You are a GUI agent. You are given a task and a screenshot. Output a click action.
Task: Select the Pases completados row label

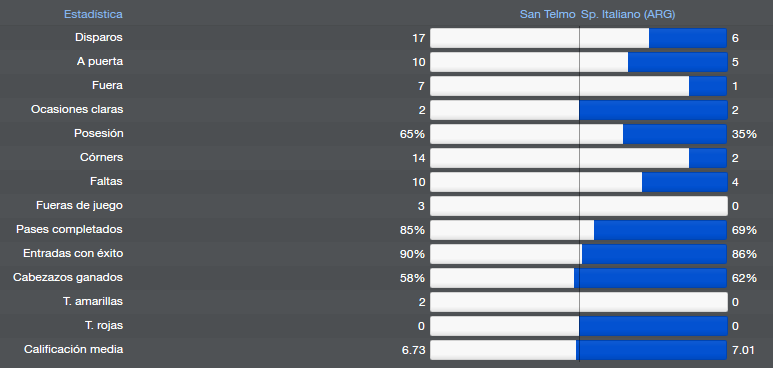tap(69, 229)
